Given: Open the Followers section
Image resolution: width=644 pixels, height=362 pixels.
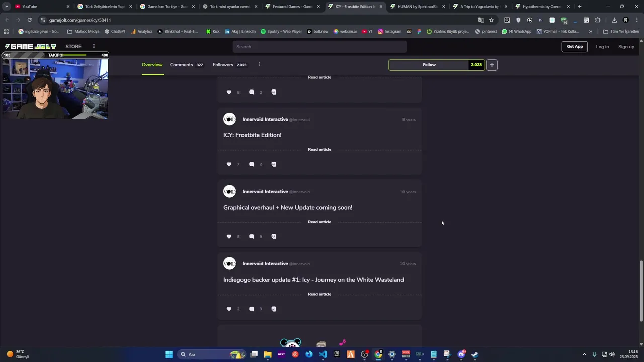Looking at the screenshot, I should [229, 65].
